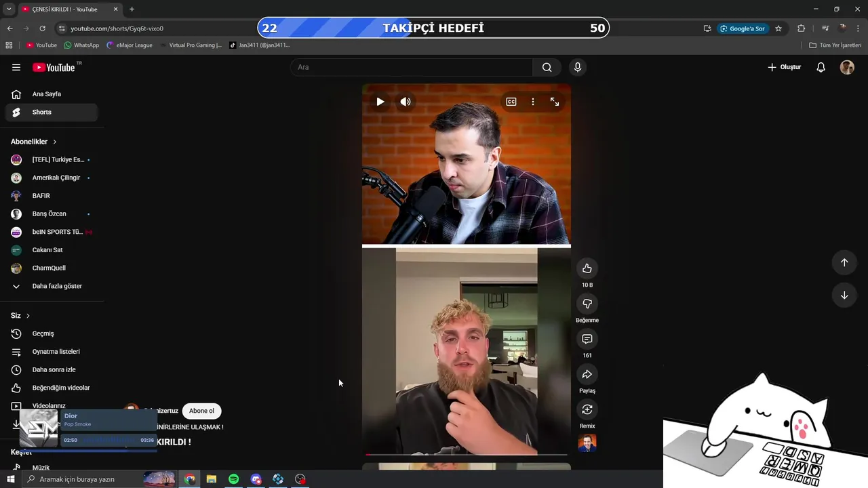Screen dimensions: 868x488
Task: Go to next Short with down arrow
Action: tap(844, 295)
